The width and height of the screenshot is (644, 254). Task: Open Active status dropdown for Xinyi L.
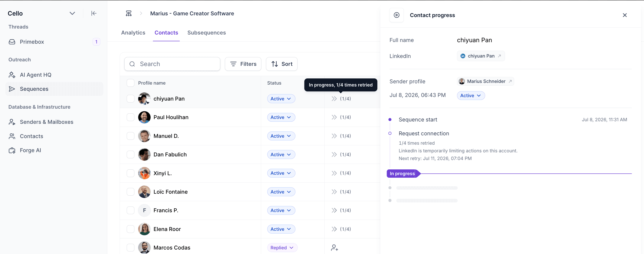coord(281,173)
